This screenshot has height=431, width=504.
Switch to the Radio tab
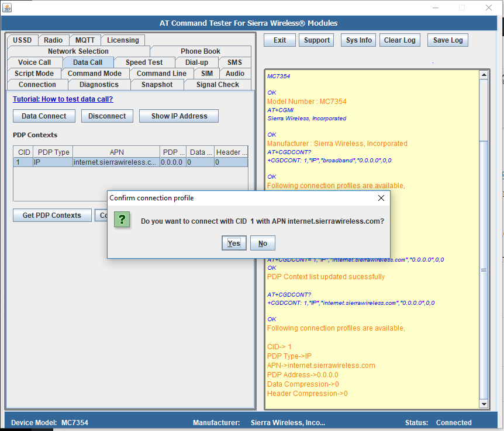(53, 40)
